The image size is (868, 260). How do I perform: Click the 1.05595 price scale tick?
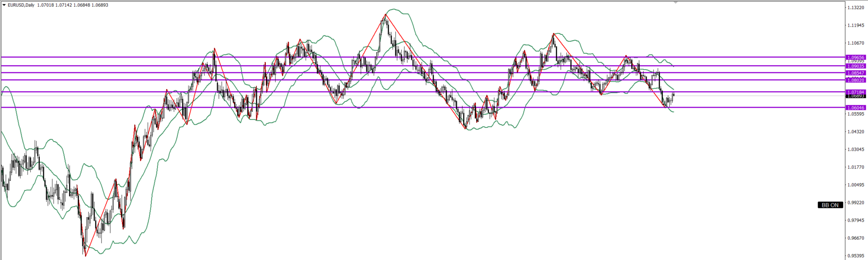pos(856,114)
